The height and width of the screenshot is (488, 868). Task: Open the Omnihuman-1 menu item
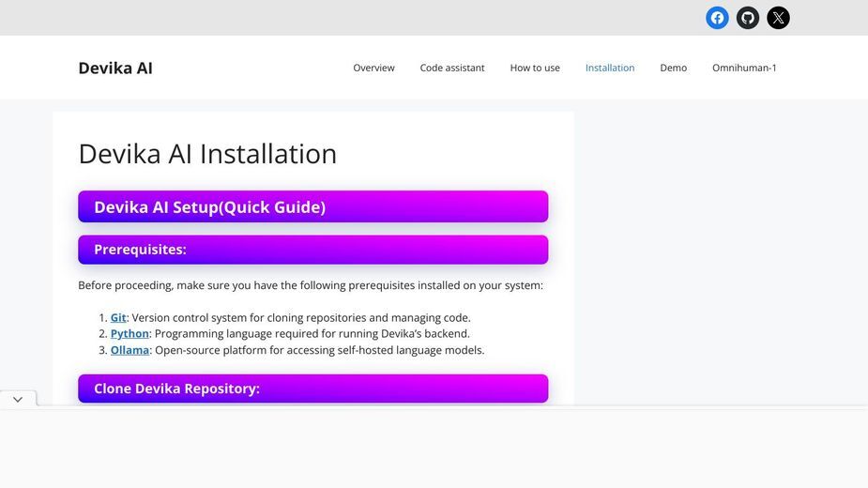pyautogui.click(x=744, y=68)
